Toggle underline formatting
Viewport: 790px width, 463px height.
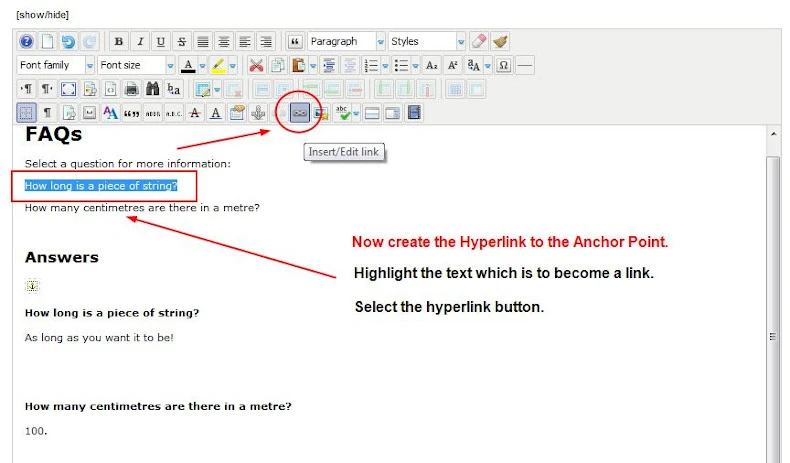161,41
